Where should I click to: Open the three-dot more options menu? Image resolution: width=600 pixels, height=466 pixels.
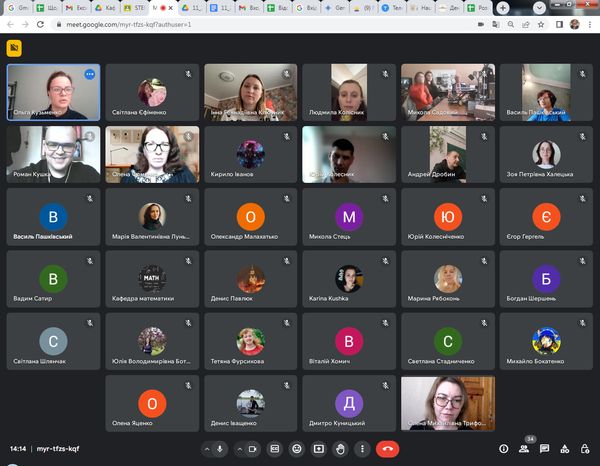pos(362,449)
